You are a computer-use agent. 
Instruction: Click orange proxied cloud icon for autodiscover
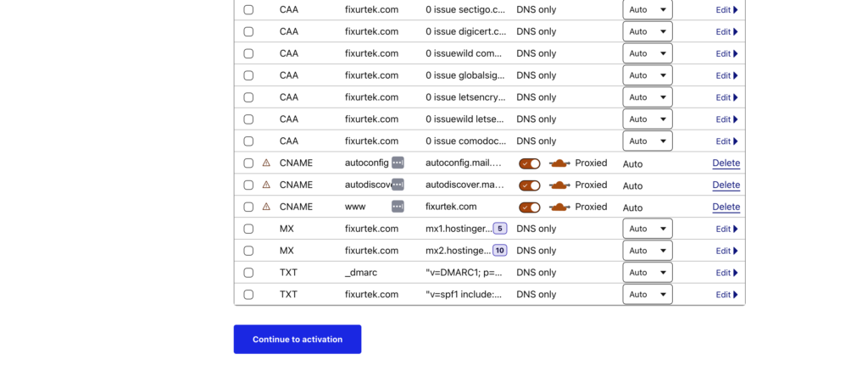click(559, 185)
